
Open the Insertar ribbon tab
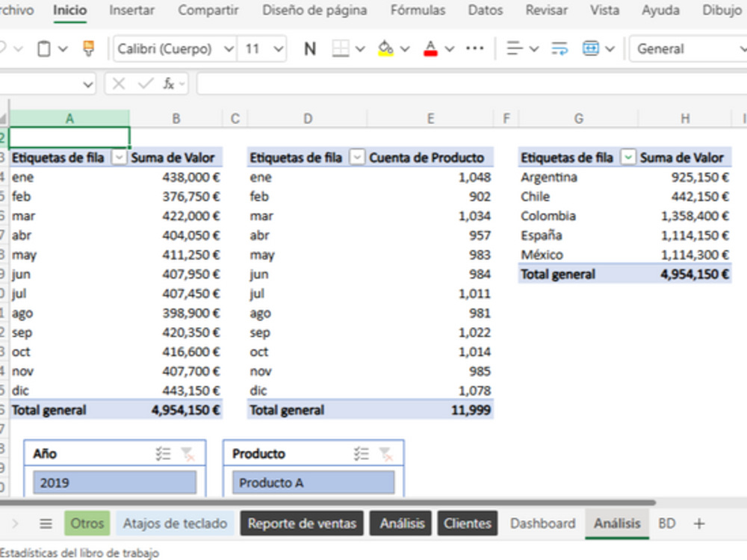(131, 10)
